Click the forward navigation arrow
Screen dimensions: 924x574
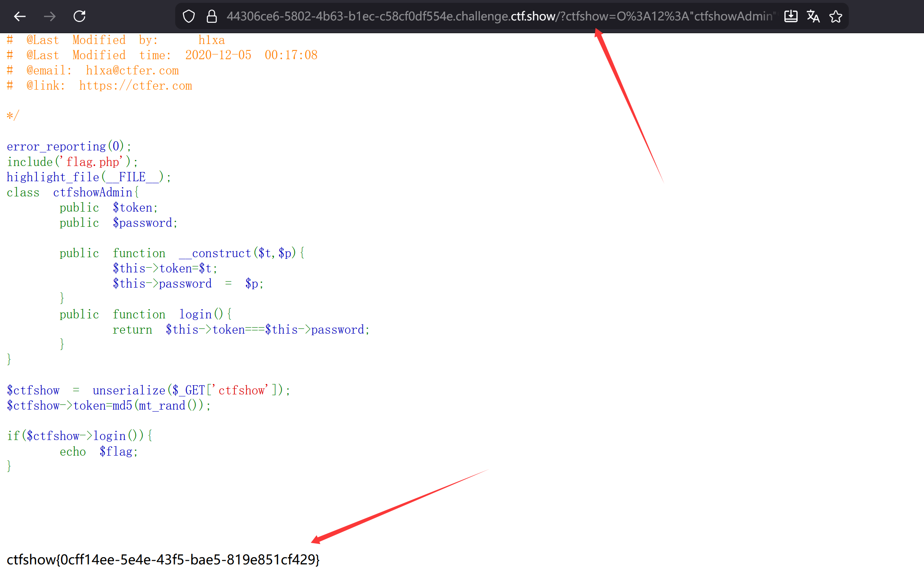[50, 16]
